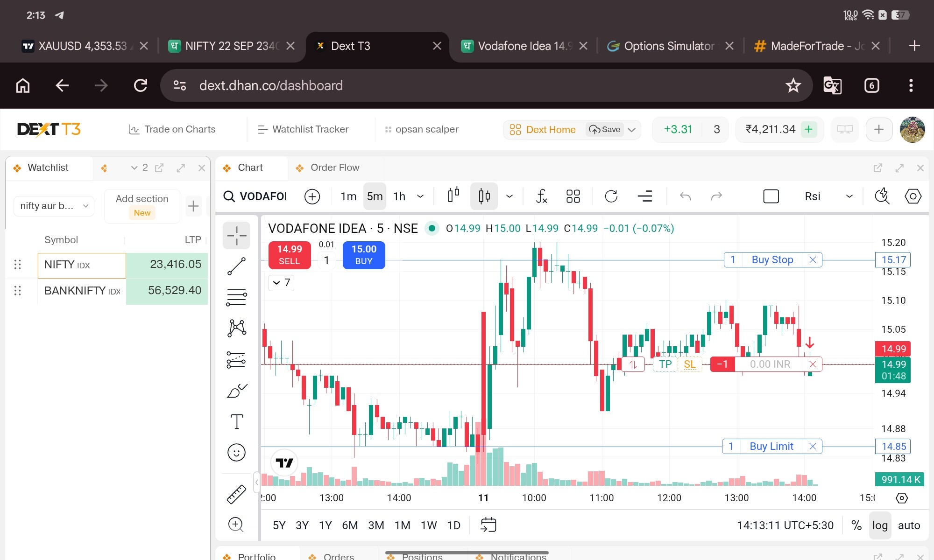Click the 14.99 SELL button
Screen dimensions: 934x560
290,255
